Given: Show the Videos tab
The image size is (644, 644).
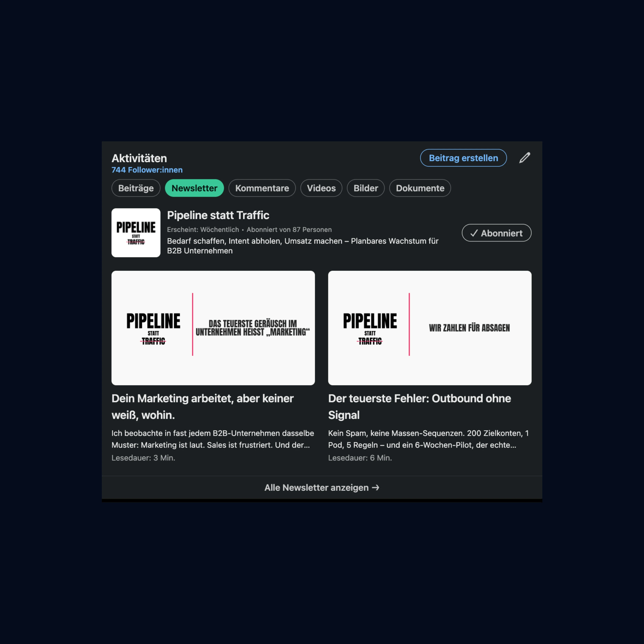Looking at the screenshot, I should 321,188.
